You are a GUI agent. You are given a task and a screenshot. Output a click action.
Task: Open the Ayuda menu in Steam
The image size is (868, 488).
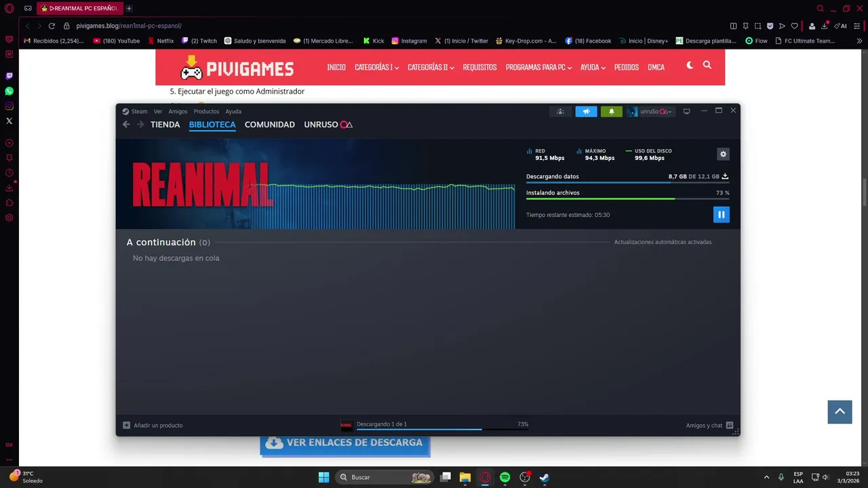(233, 111)
